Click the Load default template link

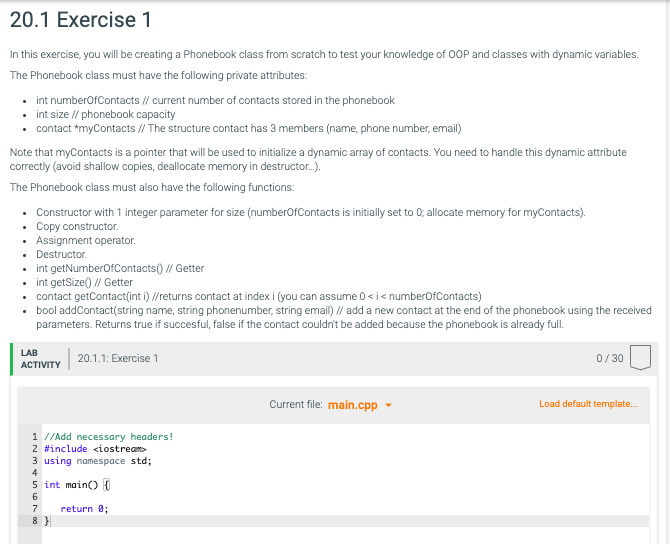588,404
